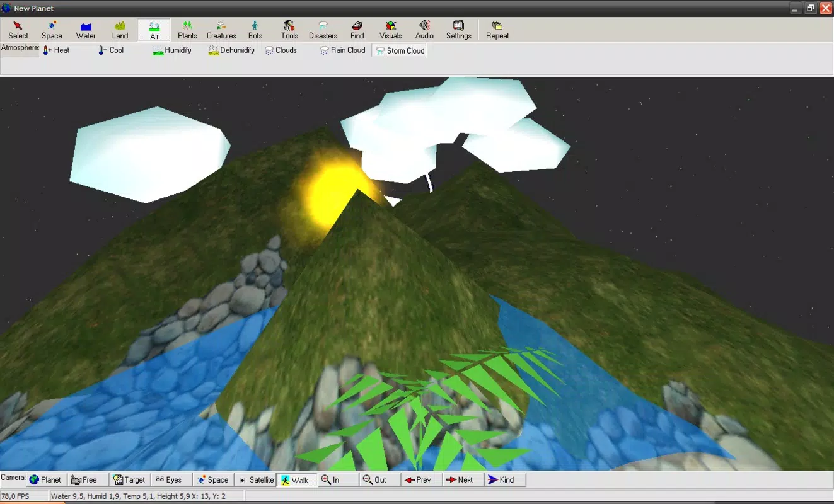Switch camera to Target mode

(x=129, y=480)
